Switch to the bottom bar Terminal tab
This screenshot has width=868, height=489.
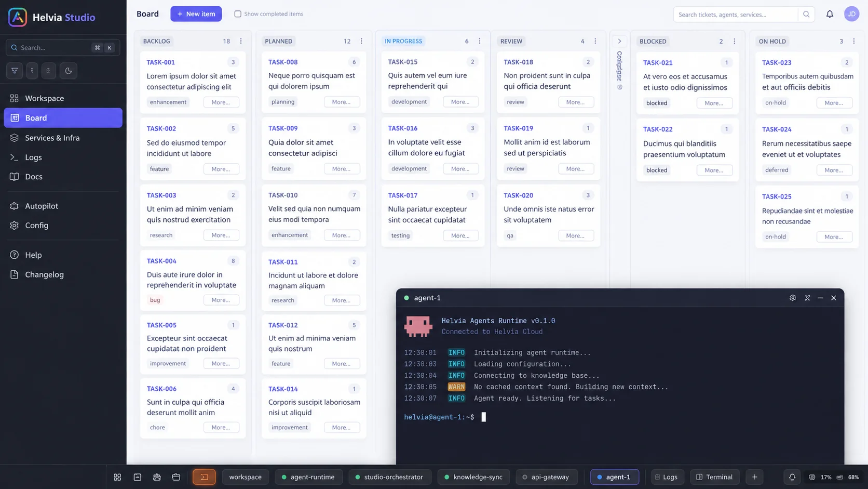click(x=714, y=477)
